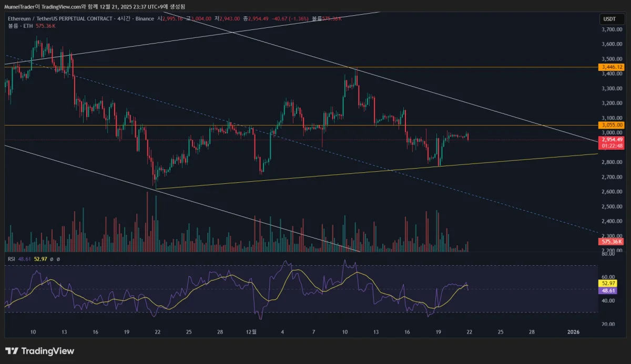The image size is (631, 364).
Task: Click the 3,100.00 price axis tick
Action: 612,118
